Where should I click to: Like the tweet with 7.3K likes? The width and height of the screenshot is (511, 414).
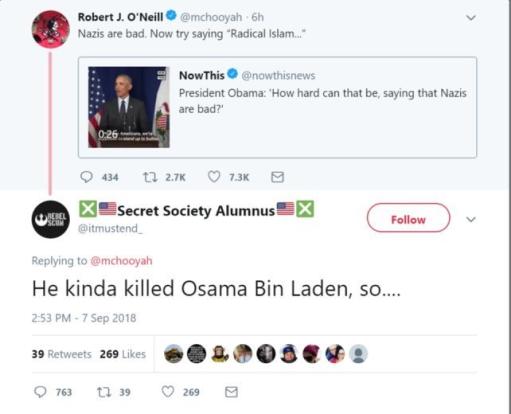214,177
